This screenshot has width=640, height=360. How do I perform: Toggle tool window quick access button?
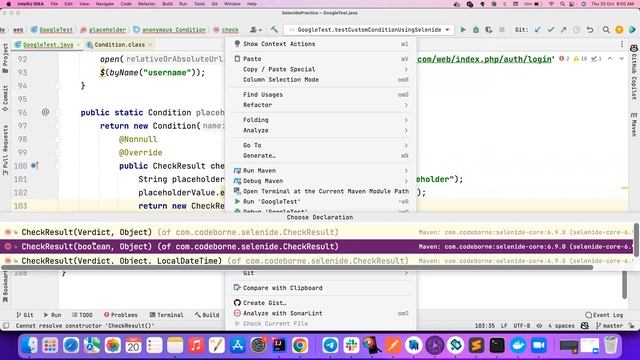(6, 326)
